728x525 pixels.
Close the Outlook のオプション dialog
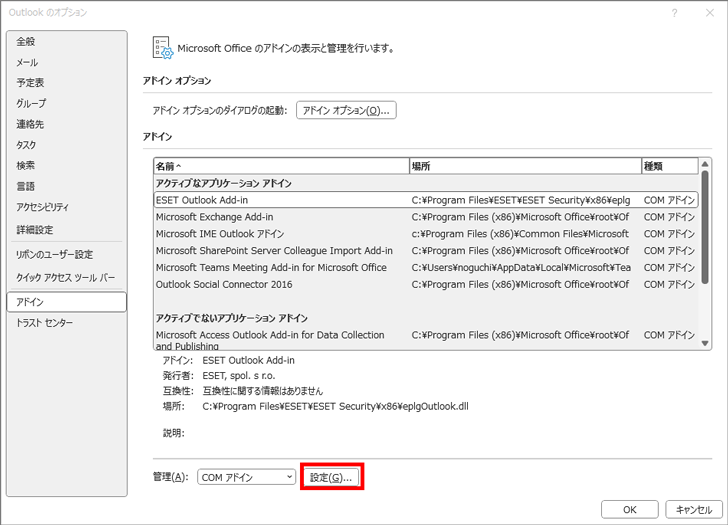tap(710, 13)
